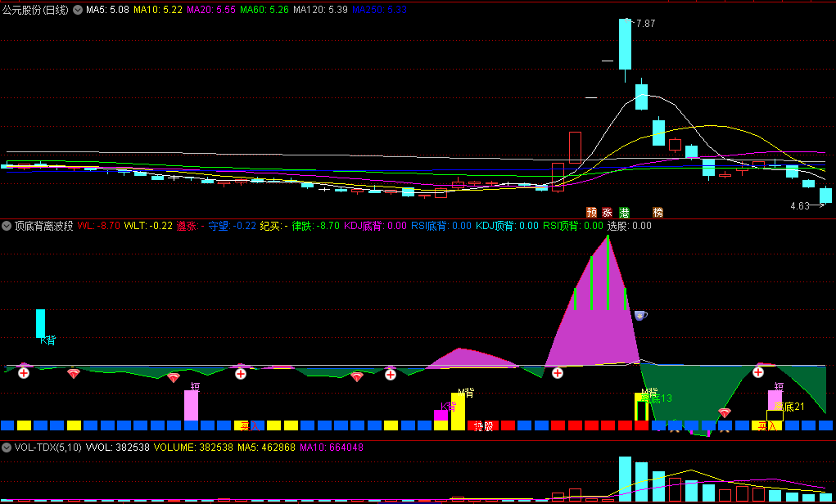The height and width of the screenshot is (504, 836).
Task: Select the 公元股份(日线) chart title
Action: pyautogui.click(x=35, y=10)
